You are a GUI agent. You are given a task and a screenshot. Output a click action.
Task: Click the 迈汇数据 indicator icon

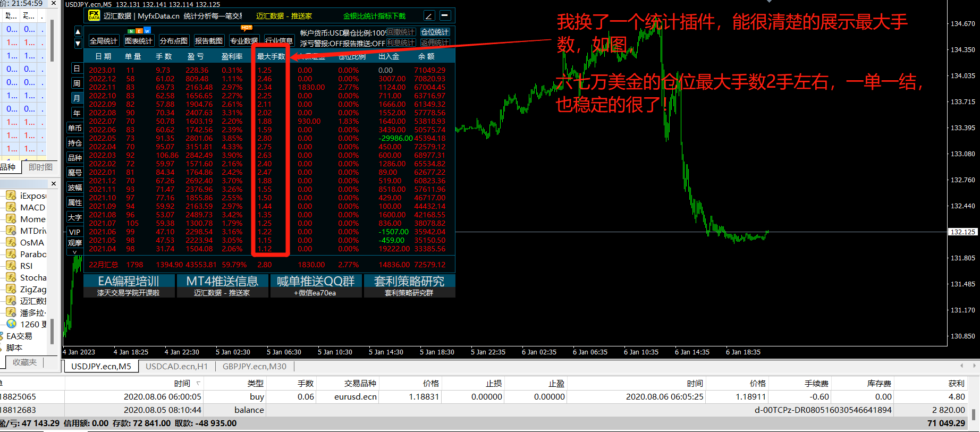coord(11,301)
